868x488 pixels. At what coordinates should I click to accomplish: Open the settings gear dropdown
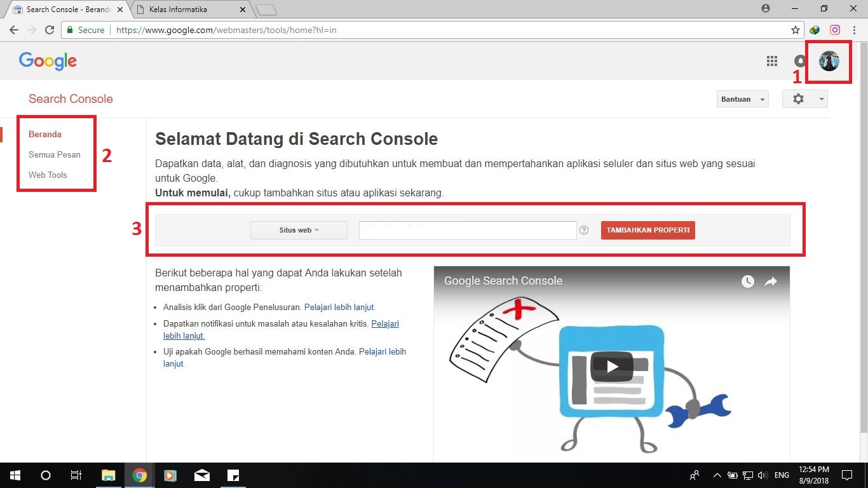pyautogui.click(x=805, y=99)
